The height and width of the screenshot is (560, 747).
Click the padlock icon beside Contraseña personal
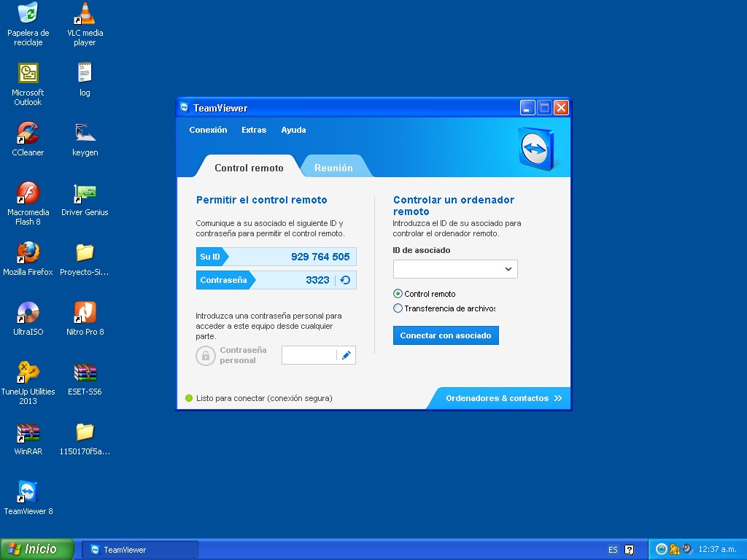205,355
